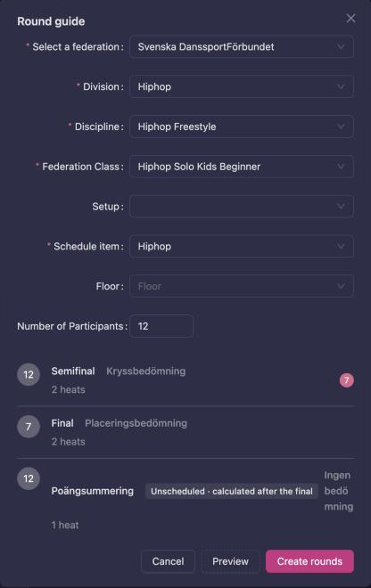Open the empty Setup dropdown
Screen dimensions: 371x588
pos(242,207)
